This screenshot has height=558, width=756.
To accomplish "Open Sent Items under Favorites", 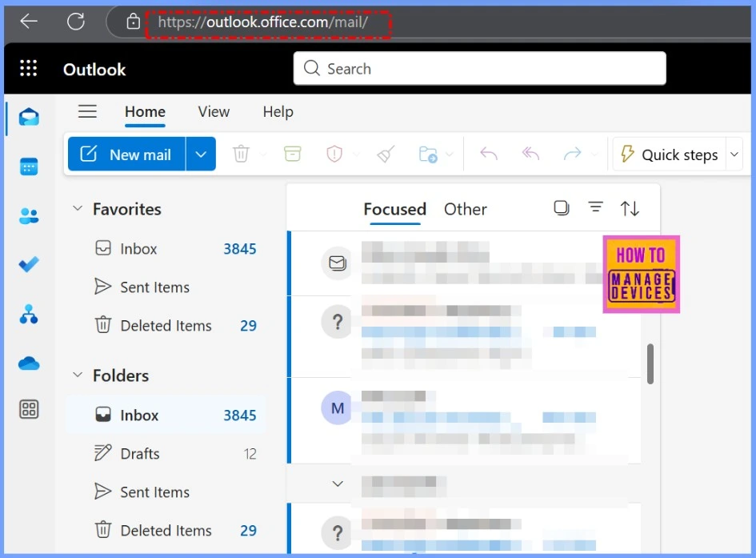I will coord(166,287).
